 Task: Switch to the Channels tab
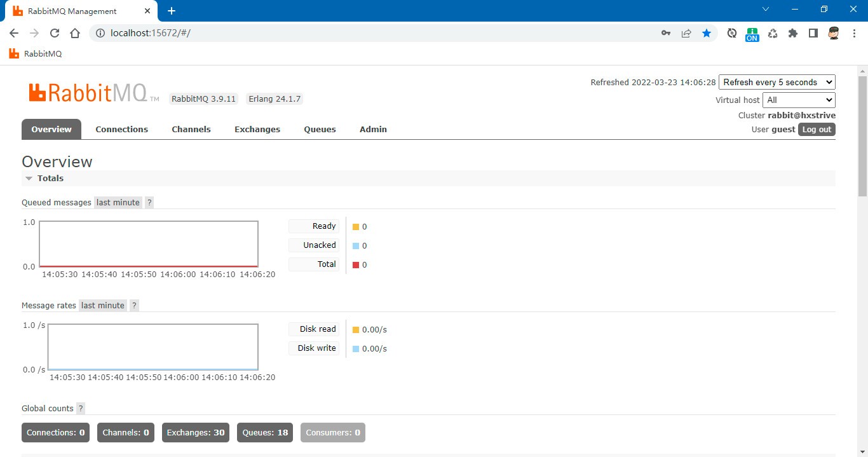[191, 129]
